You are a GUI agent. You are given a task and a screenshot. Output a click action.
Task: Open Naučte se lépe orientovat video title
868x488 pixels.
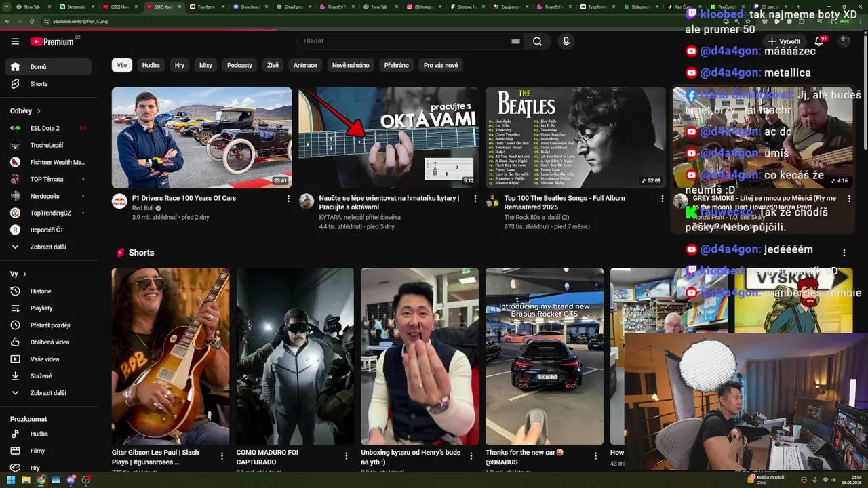(x=389, y=202)
